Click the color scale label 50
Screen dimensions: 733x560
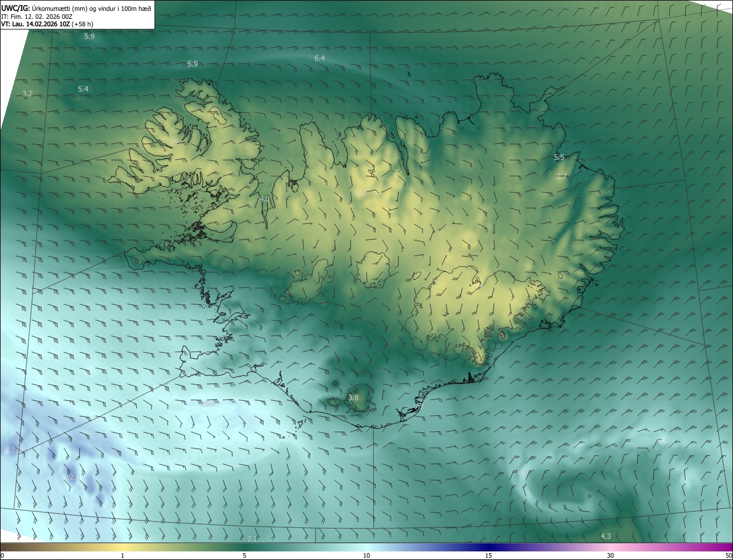[x=728, y=556]
